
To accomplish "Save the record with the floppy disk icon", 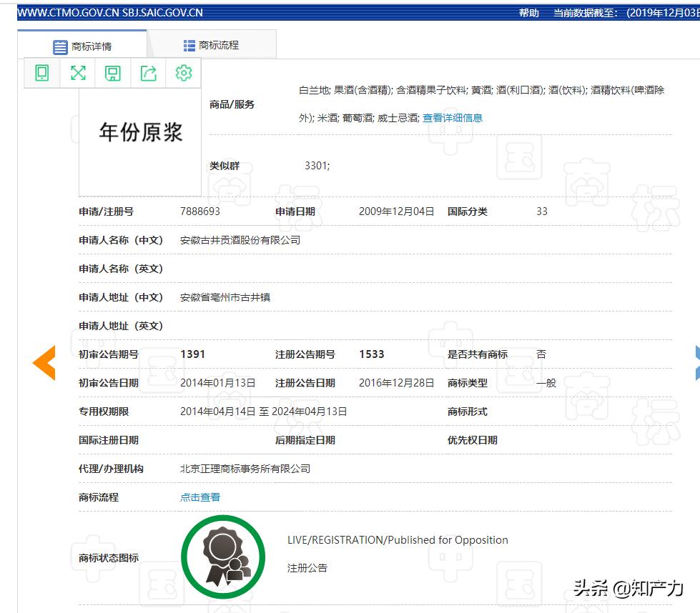I will click(x=112, y=73).
